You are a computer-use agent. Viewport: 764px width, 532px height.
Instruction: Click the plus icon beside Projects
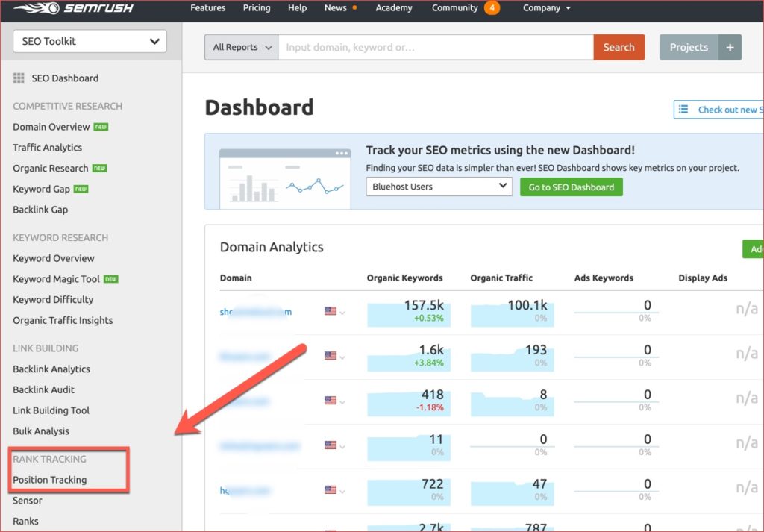point(730,47)
